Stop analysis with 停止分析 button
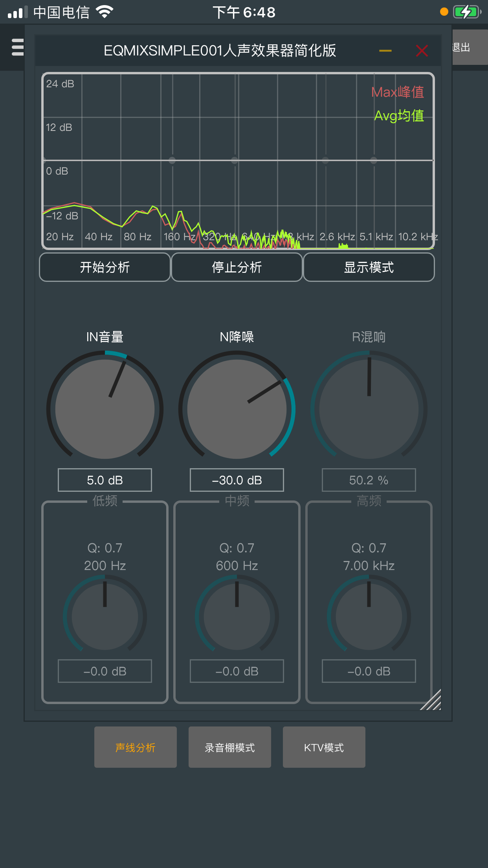488x868 pixels. pos(237,267)
